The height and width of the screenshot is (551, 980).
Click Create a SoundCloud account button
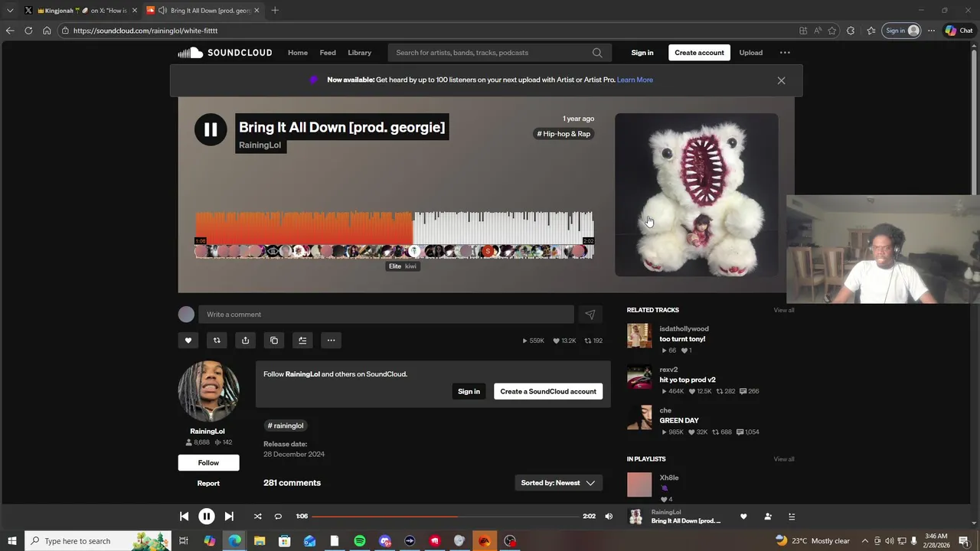click(x=548, y=391)
